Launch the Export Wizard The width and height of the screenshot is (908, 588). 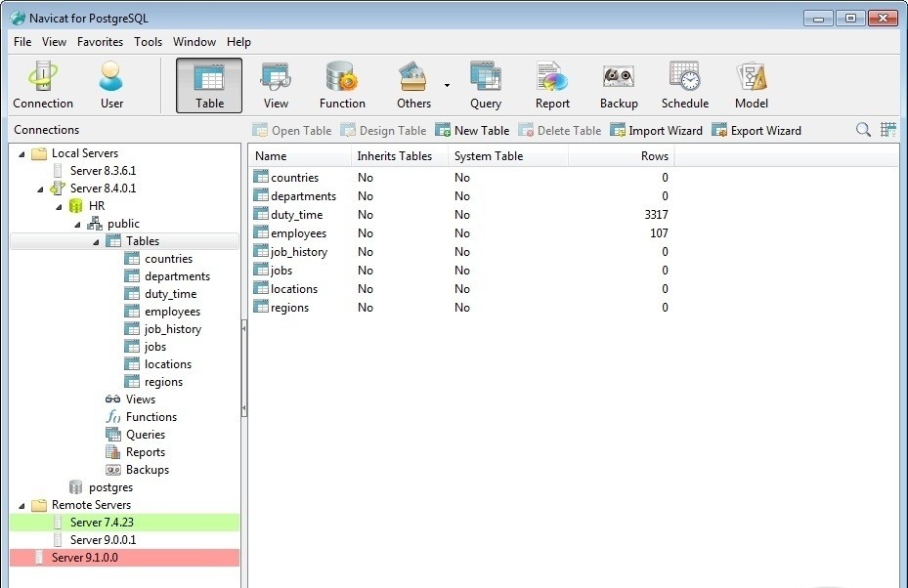click(757, 130)
